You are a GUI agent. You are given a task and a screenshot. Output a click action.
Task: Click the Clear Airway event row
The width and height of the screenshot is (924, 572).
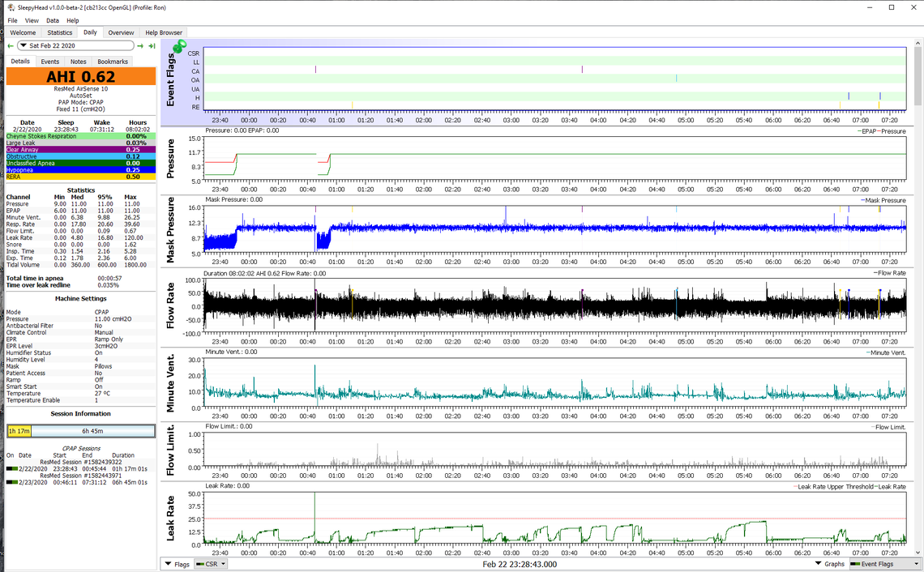tap(81, 150)
